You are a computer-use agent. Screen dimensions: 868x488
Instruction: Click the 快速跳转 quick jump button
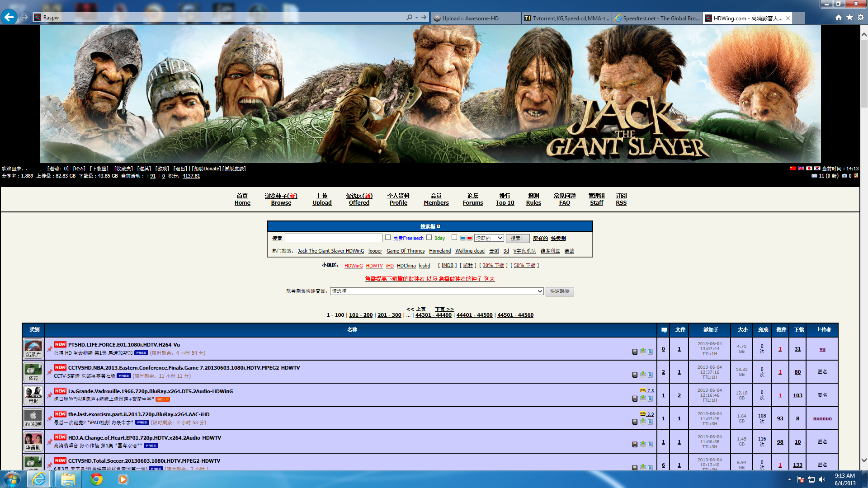point(560,291)
